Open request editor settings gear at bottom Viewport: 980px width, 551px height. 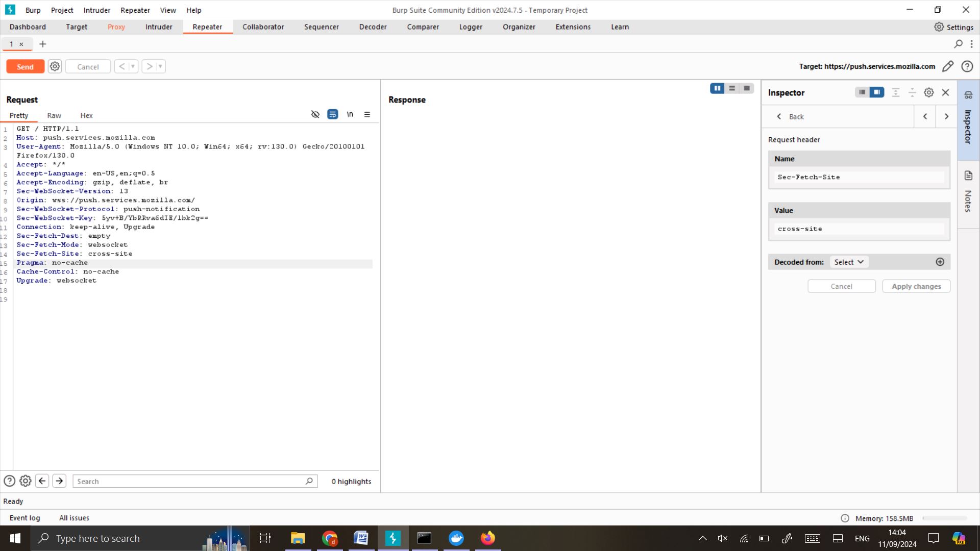[x=25, y=481]
